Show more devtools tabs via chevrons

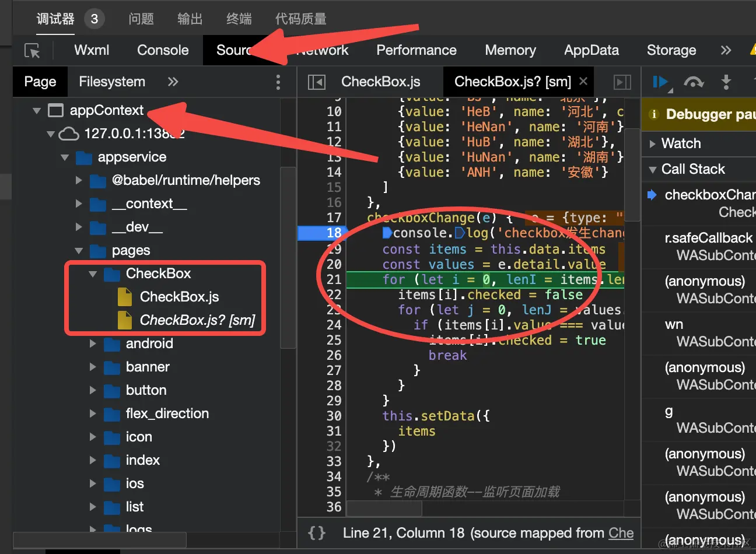[x=726, y=50]
